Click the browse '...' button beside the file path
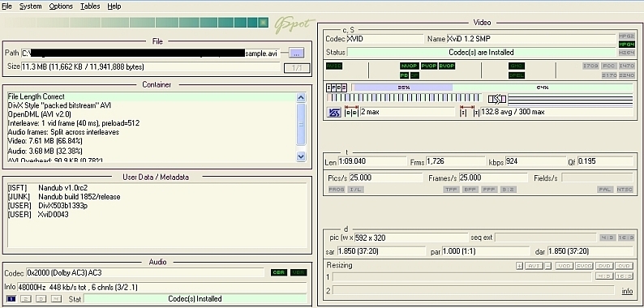Viewport: 644px width, 308px height. (x=297, y=53)
